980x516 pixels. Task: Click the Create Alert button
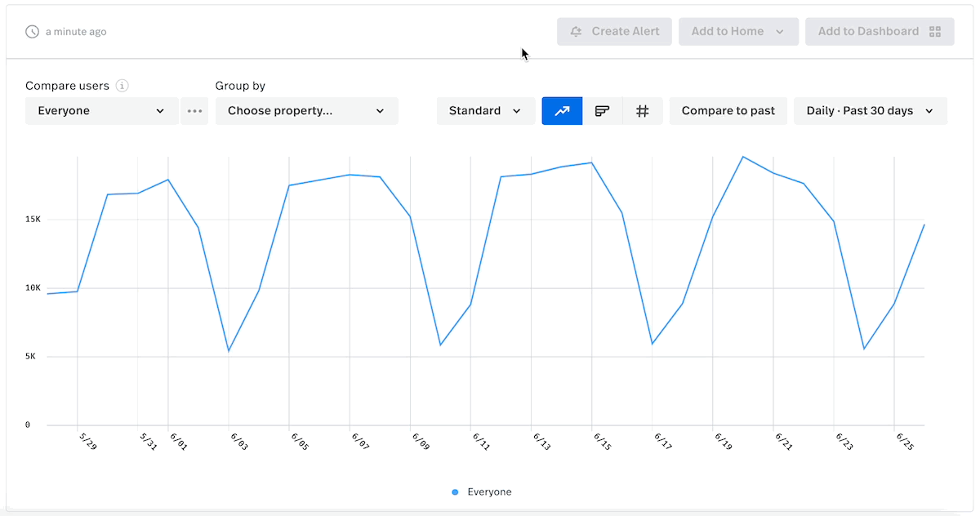(614, 32)
